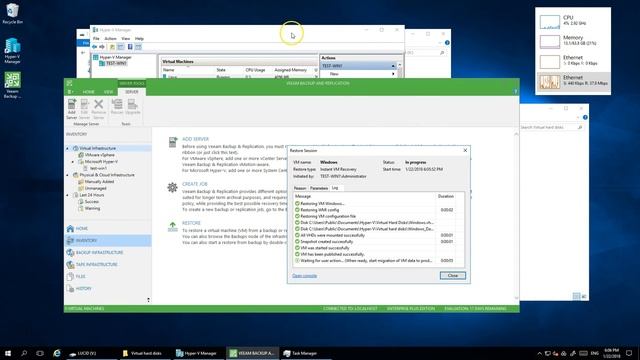The height and width of the screenshot is (360, 640).
Task: Click CPU Usage column header in Hyper-V
Action: pos(255,70)
